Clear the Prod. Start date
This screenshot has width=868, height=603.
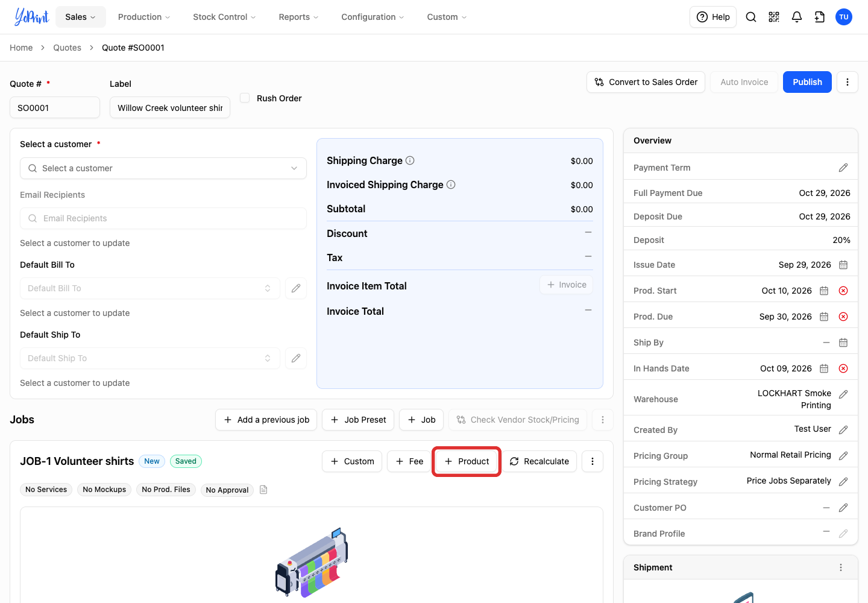tap(843, 291)
